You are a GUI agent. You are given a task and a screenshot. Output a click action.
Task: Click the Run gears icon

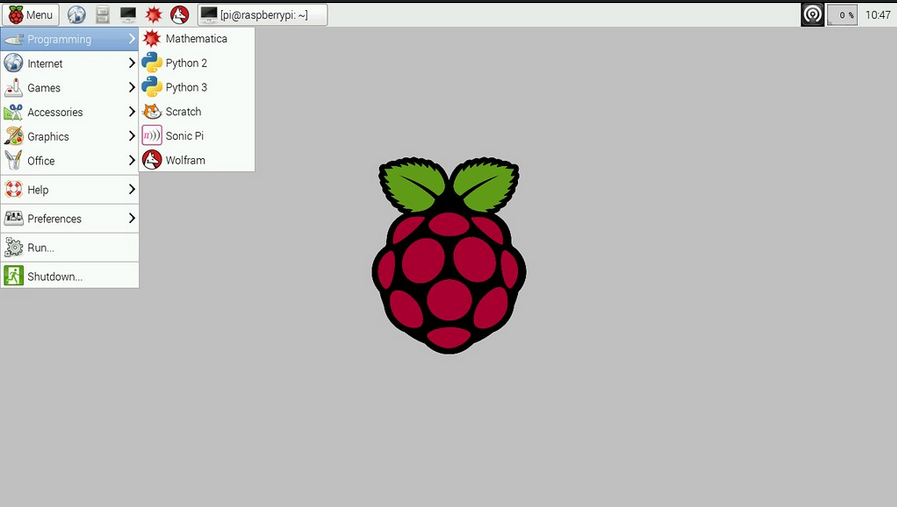[14, 247]
